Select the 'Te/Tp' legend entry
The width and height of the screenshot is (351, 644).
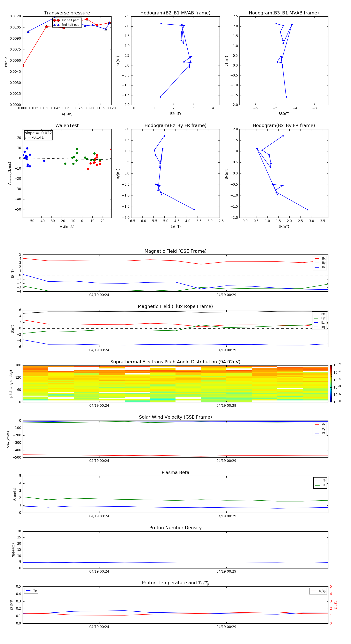click(x=318, y=591)
